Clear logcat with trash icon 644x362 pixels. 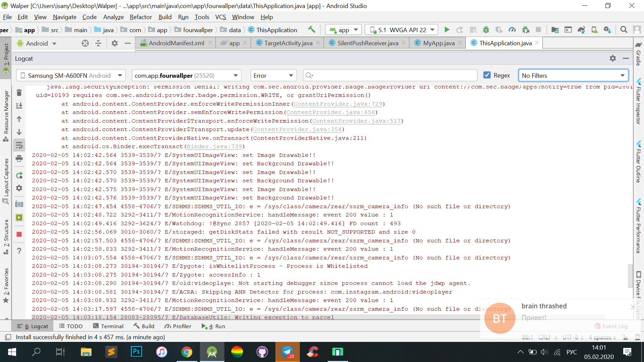19,93
